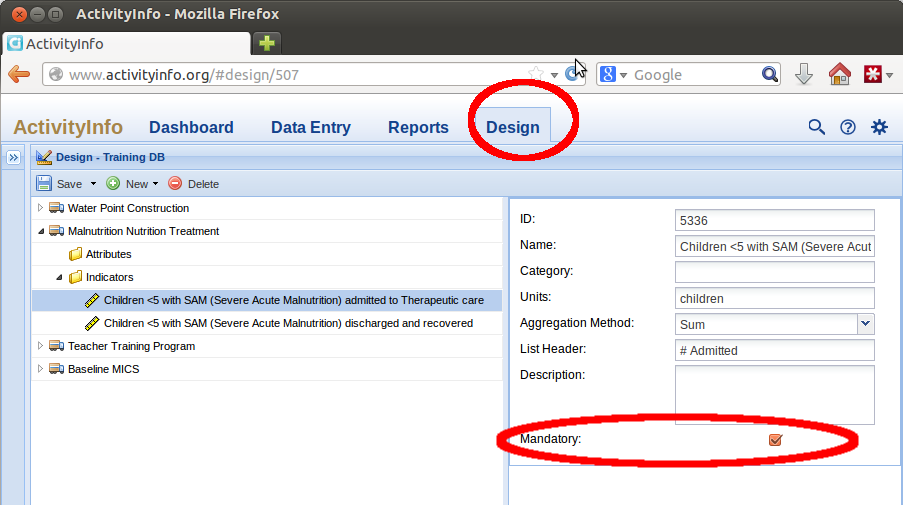
Task: Switch to the Dashboard tab
Action: (191, 127)
